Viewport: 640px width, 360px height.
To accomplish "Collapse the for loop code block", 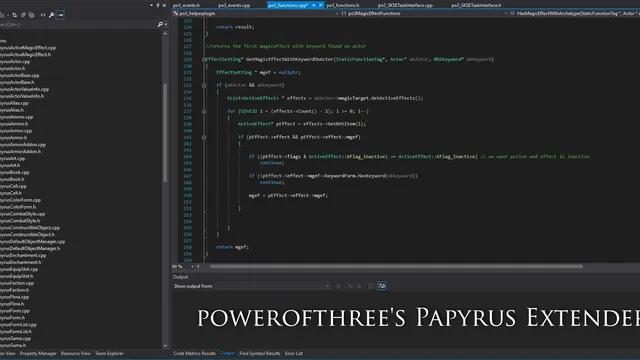I will point(204,111).
